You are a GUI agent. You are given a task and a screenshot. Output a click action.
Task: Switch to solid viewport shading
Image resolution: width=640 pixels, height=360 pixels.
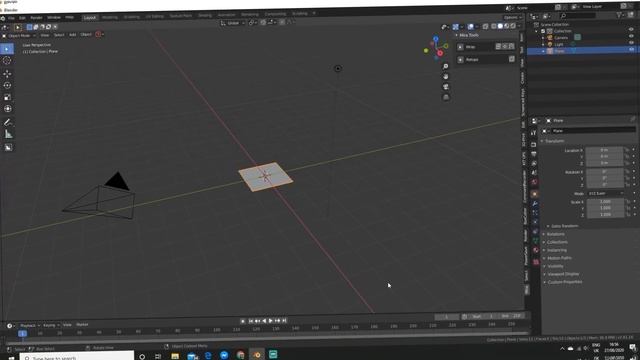point(500,26)
